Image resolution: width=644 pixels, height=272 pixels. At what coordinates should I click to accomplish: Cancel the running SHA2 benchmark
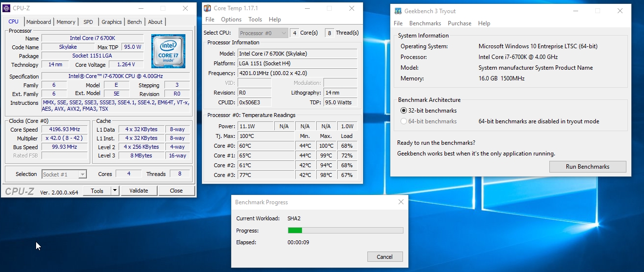coord(384,257)
